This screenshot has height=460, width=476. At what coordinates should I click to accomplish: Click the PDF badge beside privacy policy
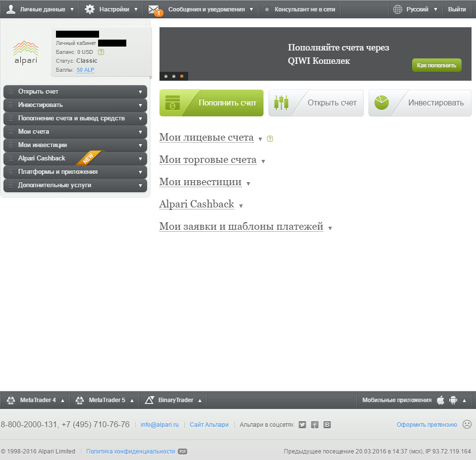tap(182, 452)
